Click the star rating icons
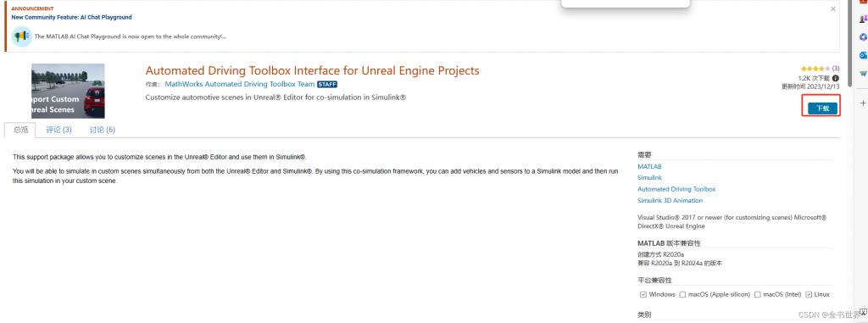Image resolution: width=868 pixels, height=323 pixels. point(815,69)
